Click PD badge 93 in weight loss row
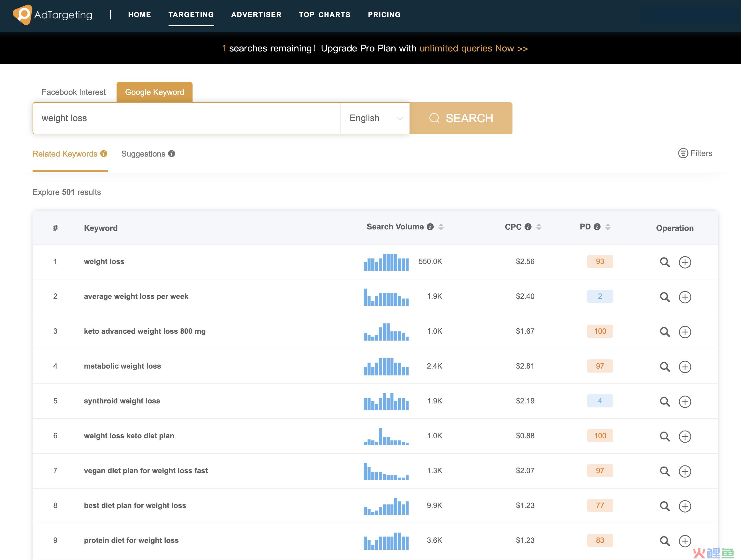Image resolution: width=741 pixels, height=560 pixels. [x=600, y=261]
